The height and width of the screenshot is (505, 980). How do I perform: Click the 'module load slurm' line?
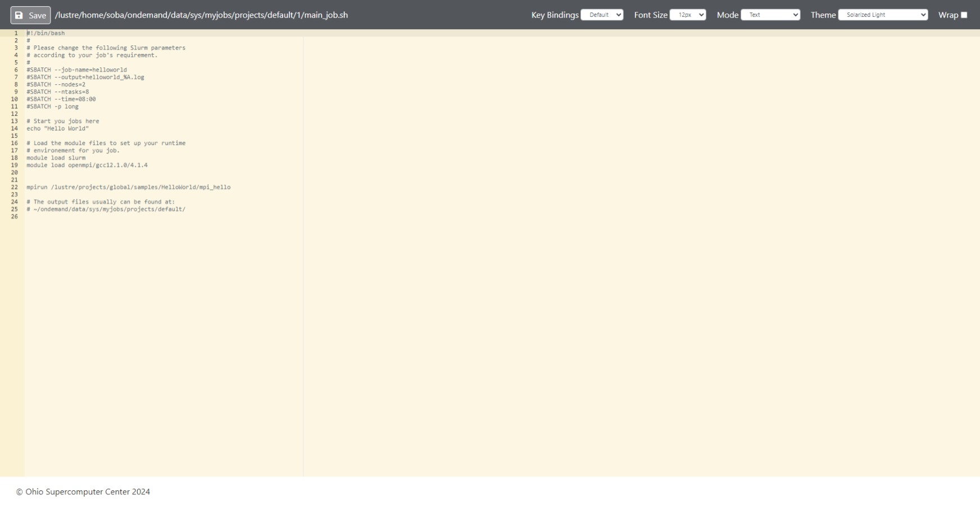[x=56, y=158]
